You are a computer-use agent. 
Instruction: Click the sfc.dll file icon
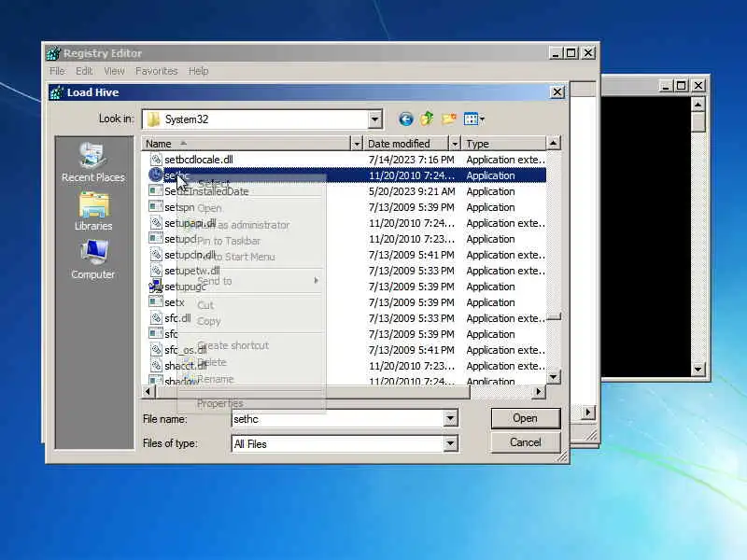pos(155,318)
